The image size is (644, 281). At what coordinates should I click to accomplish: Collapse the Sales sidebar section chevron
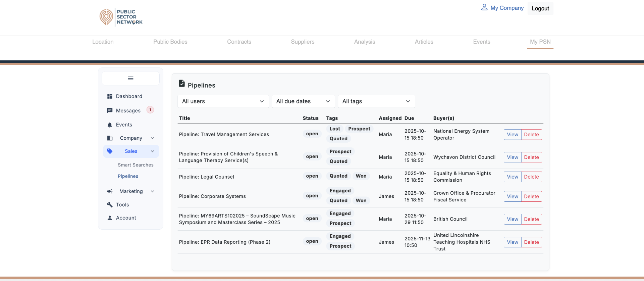pyautogui.click(x=152, y=151)
